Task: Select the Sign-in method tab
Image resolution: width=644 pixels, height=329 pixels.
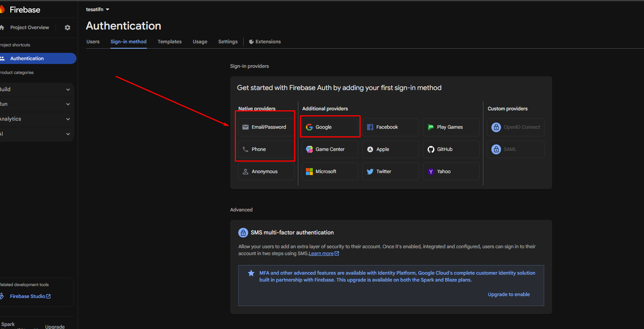Action: click(128, 42)
